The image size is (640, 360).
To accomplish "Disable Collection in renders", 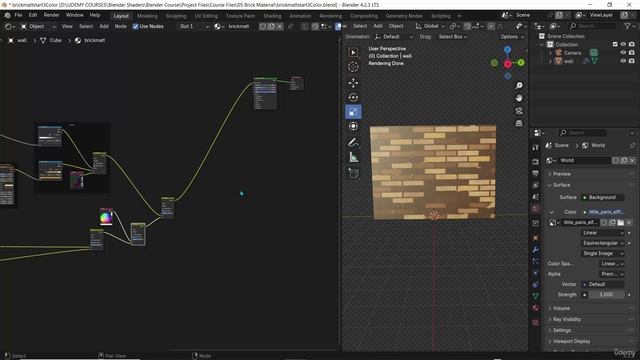I will pos(631,44).
